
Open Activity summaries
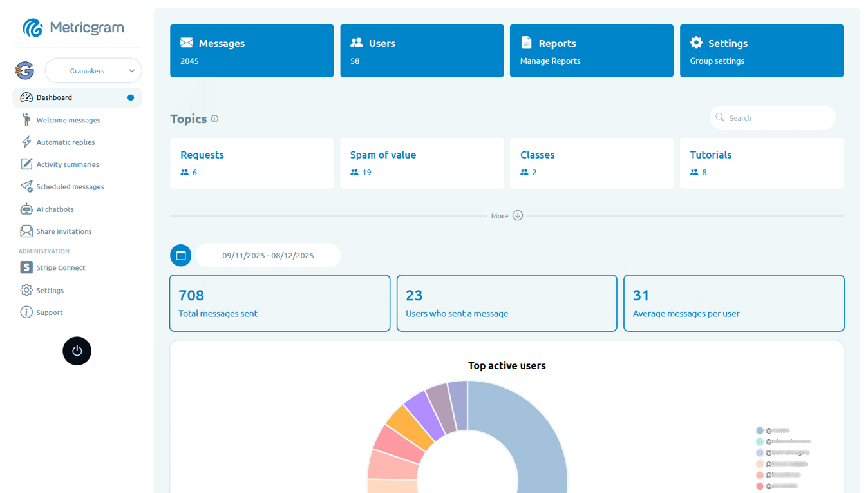coord(67,164)
